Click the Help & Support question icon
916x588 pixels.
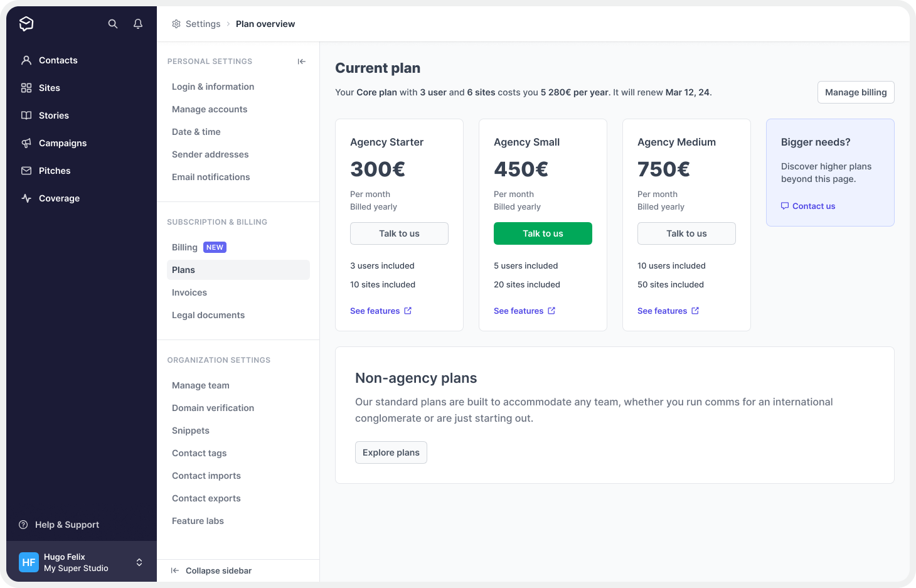click(23, 525)
